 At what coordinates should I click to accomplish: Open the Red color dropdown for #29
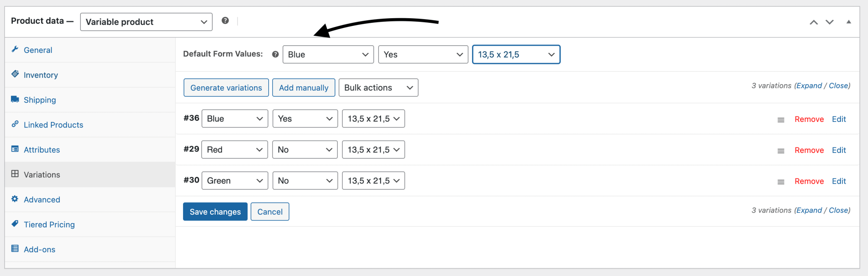click(234, 150)
